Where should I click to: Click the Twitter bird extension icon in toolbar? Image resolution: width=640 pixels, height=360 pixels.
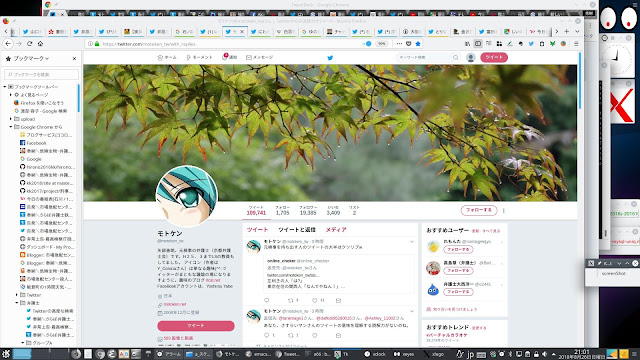coord(531,44)
